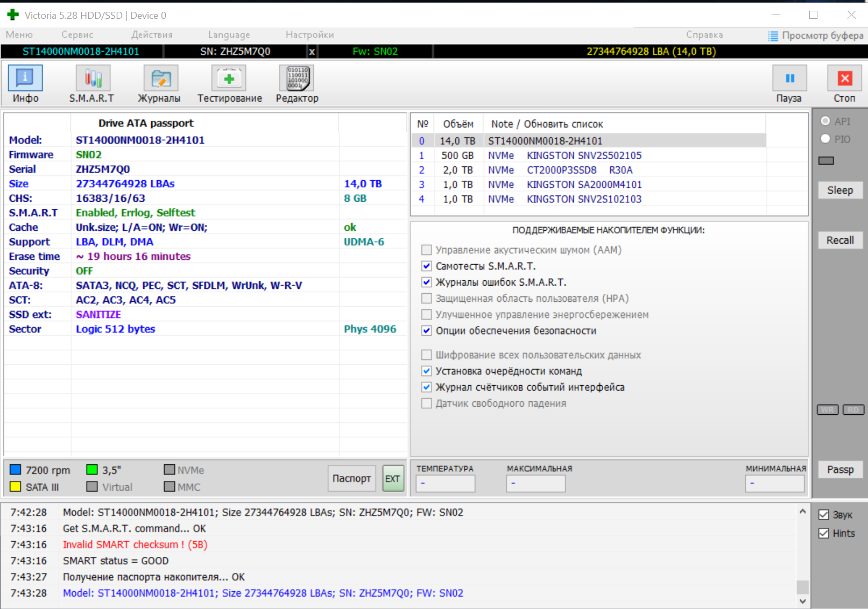Open the Действия menu
This screenshot has height=609, width=868.
tap(152, 34)
